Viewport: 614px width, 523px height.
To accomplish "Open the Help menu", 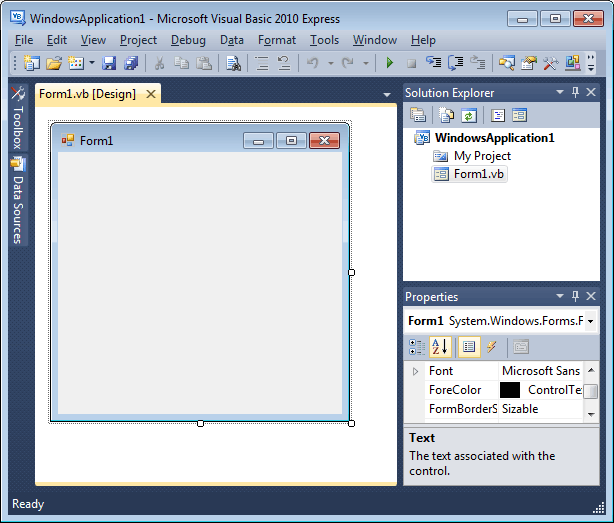I will [x=423, y=40].
